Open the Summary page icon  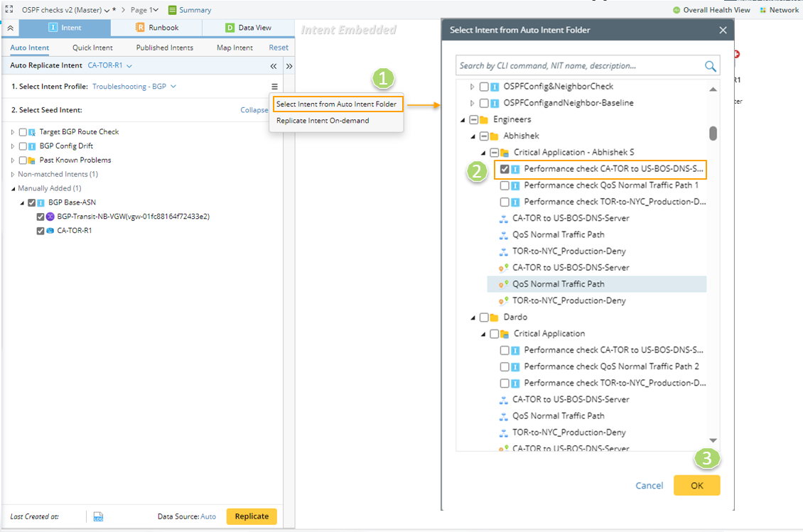[x=173, y=10]
